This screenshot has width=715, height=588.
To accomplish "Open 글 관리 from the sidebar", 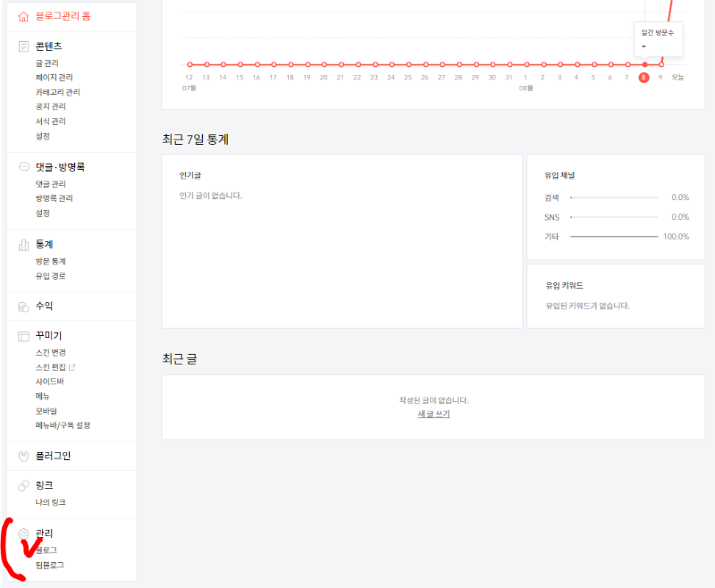I will click(44, 63).
